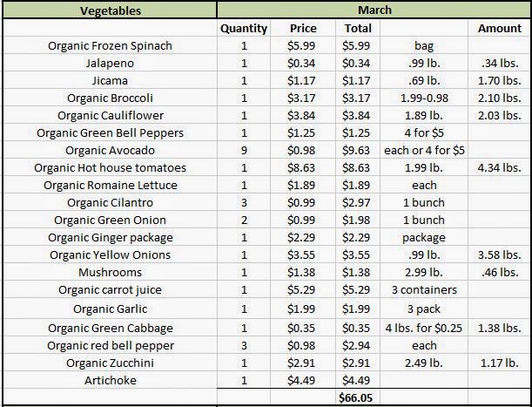Viewport: 532px width, 407px height.
Task: Click the Organic Cilantro total $2.97
Action: coord(356,202)
